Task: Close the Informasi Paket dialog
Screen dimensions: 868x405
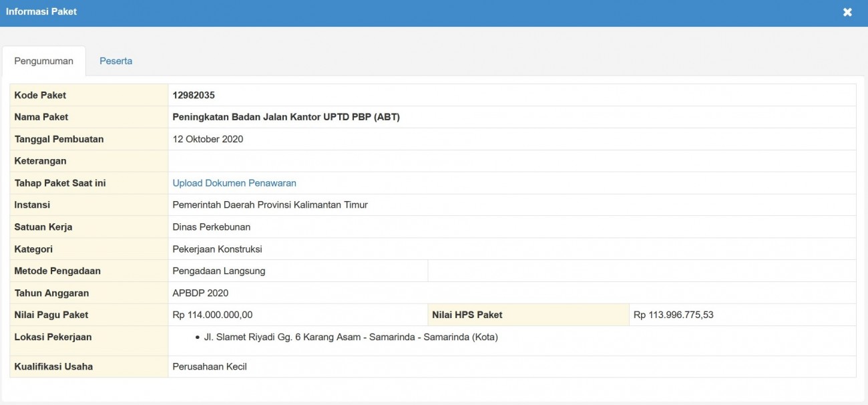Action: pyautogui.click(x=847, y=12)
